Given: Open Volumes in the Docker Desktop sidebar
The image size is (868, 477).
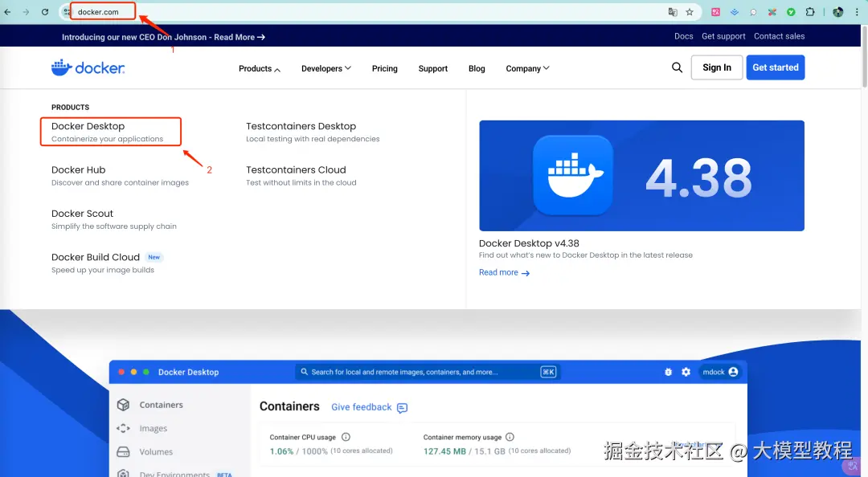Looking at the screenshot, I should tap(155, 451).
